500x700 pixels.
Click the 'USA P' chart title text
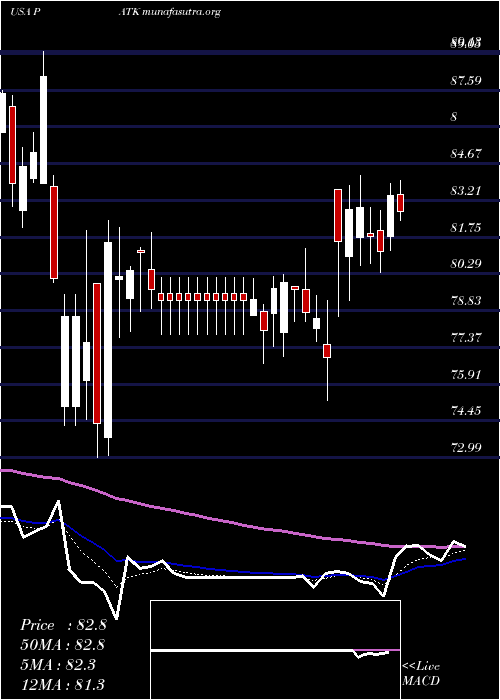(23, 12)
